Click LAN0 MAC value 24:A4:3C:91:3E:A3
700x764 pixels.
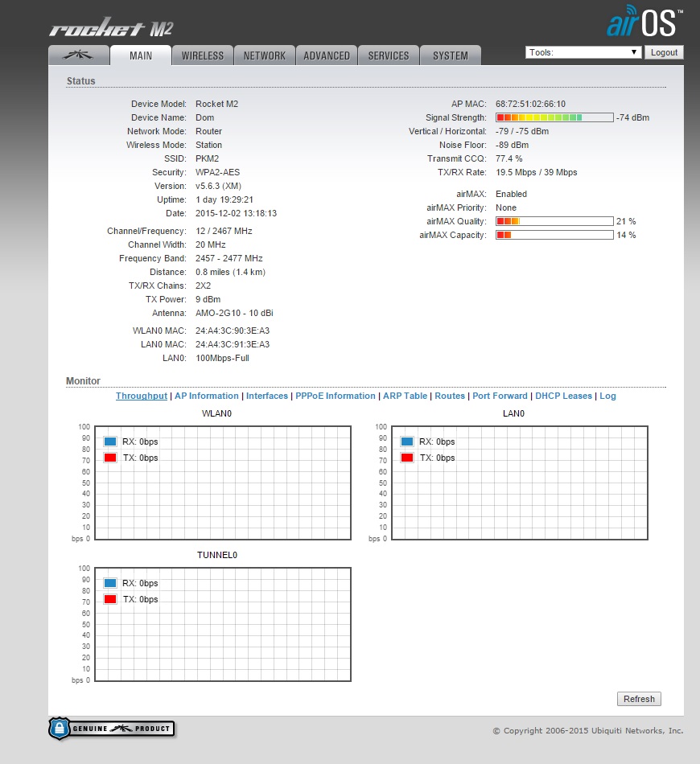coord(233,344)
